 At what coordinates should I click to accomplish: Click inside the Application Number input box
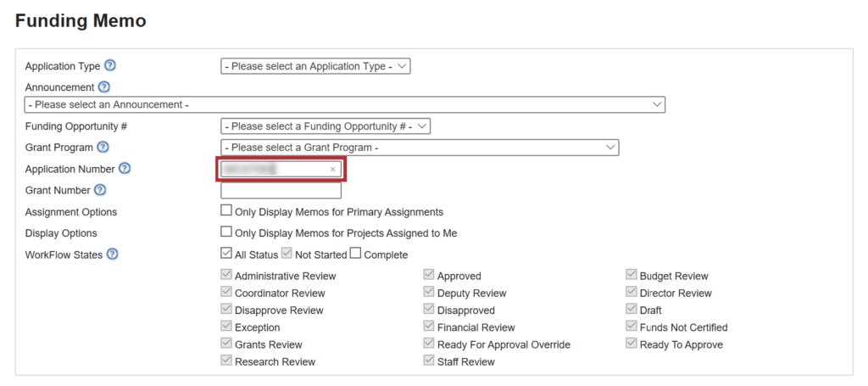point(271,170)
